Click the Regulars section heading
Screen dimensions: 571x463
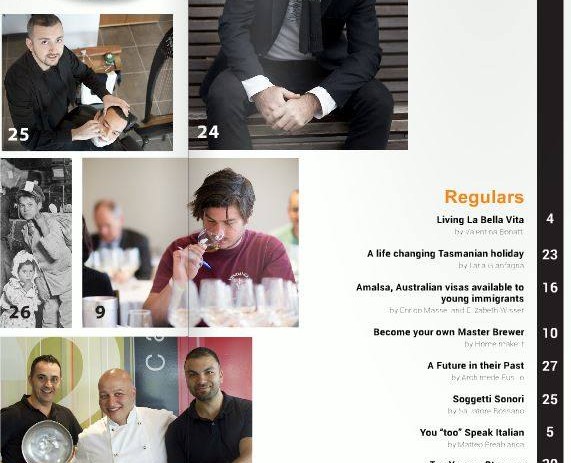(484, 197)
